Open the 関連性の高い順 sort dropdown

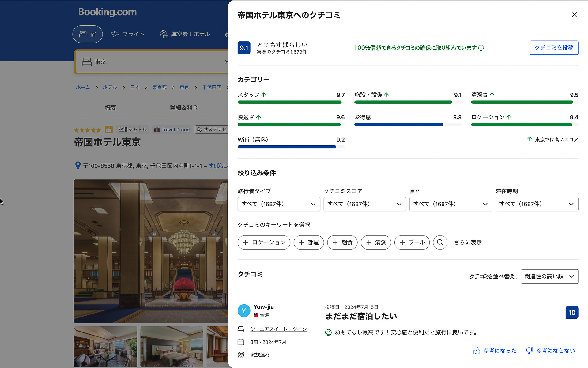coord(549,276)
